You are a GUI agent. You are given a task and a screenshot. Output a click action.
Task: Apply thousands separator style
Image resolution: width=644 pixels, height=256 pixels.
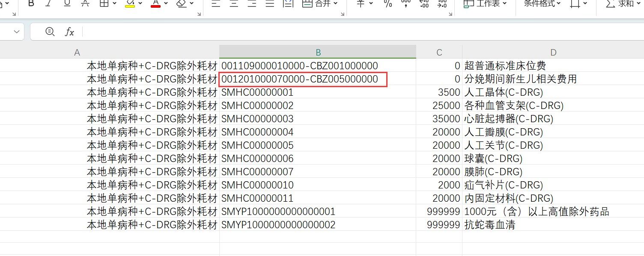(406, 3)
